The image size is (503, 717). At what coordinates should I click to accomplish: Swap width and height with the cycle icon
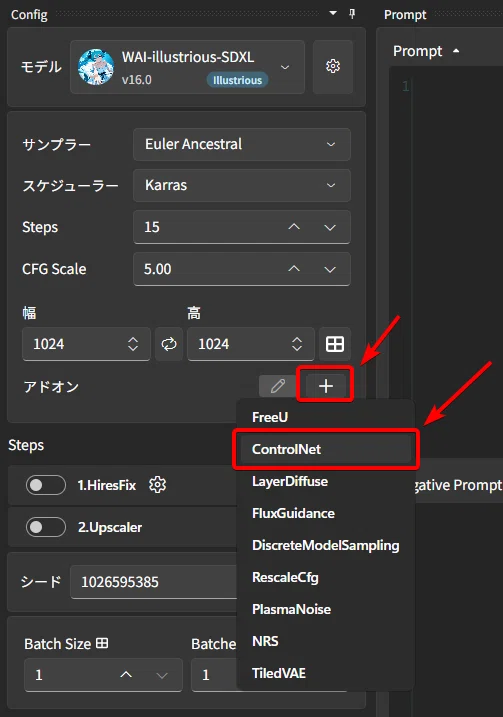coord(169,344)
